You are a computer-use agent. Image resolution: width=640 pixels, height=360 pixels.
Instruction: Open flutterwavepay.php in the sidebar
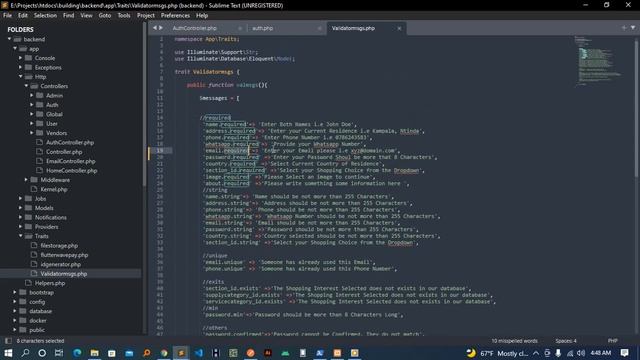click(x=64, y=255)
